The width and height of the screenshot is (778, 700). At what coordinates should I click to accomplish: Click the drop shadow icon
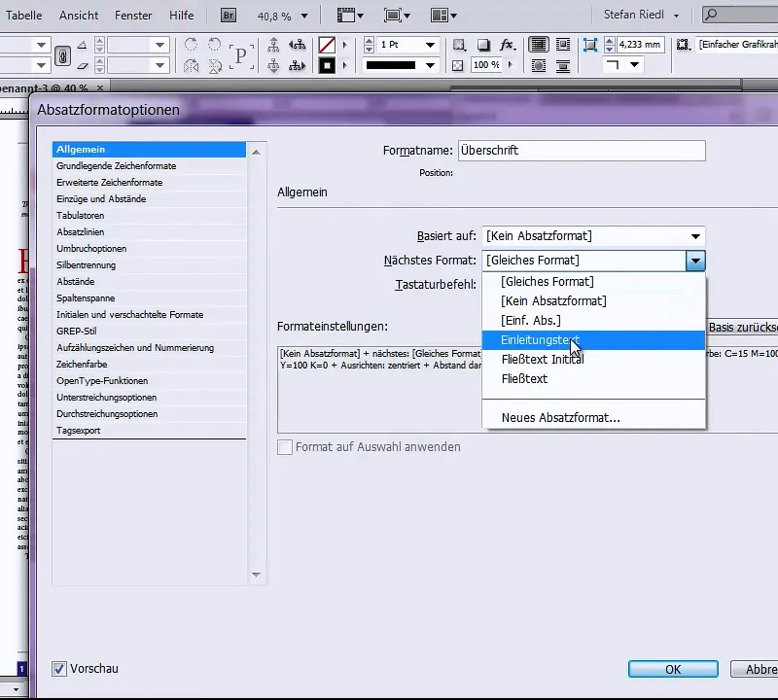[x=483, y=45]
